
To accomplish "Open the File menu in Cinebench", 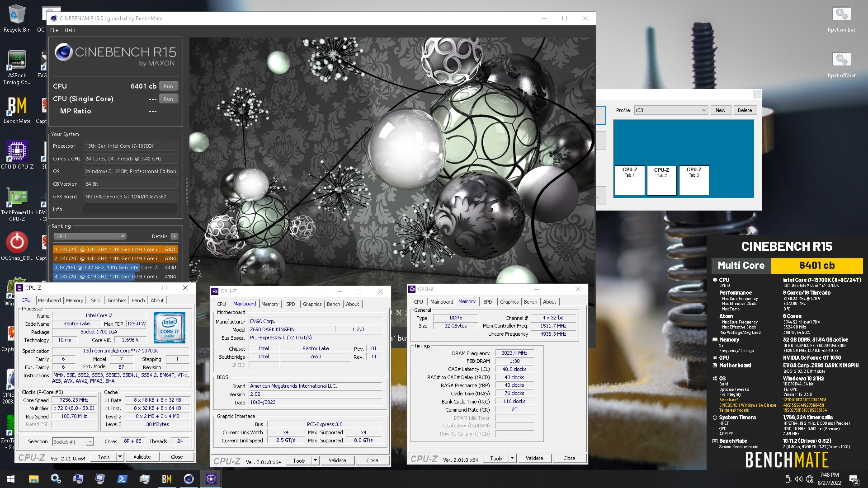I will [x=54, y=30].
